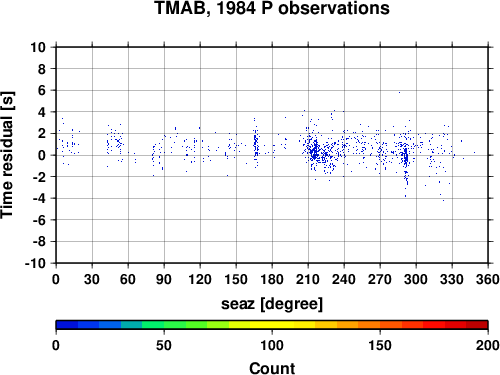Click the colorbar tick label 200
Image resolution: width=500 pixels, height=375 pixels.
pyautogui.click(x=488, y=345)
